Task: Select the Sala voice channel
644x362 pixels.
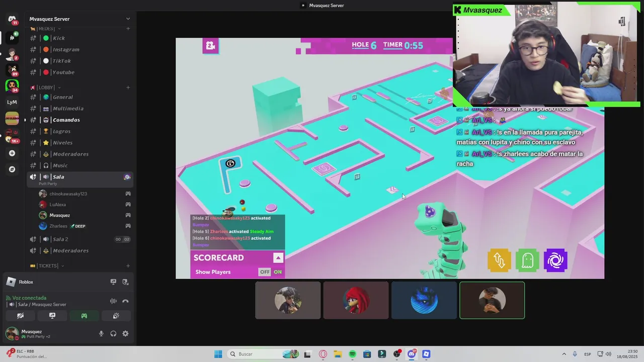Action: coord(79,179)
